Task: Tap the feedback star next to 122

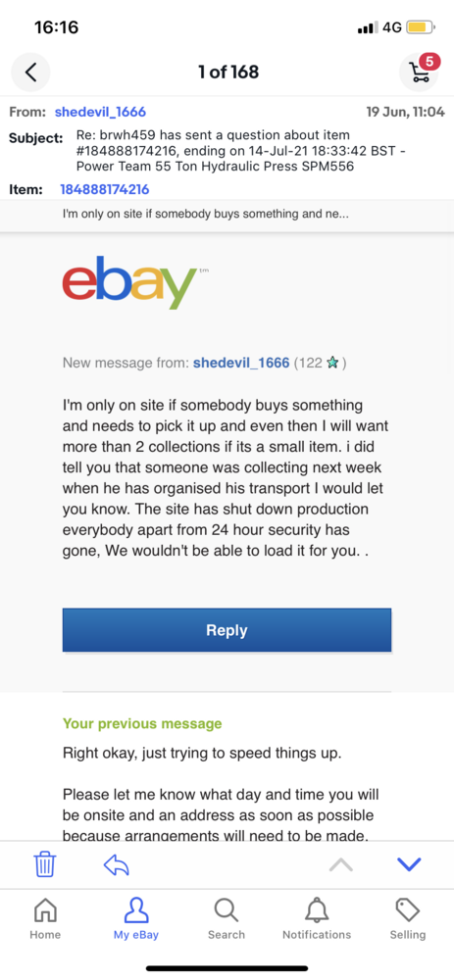Action: pyautogui.click(x=332, y=364)
